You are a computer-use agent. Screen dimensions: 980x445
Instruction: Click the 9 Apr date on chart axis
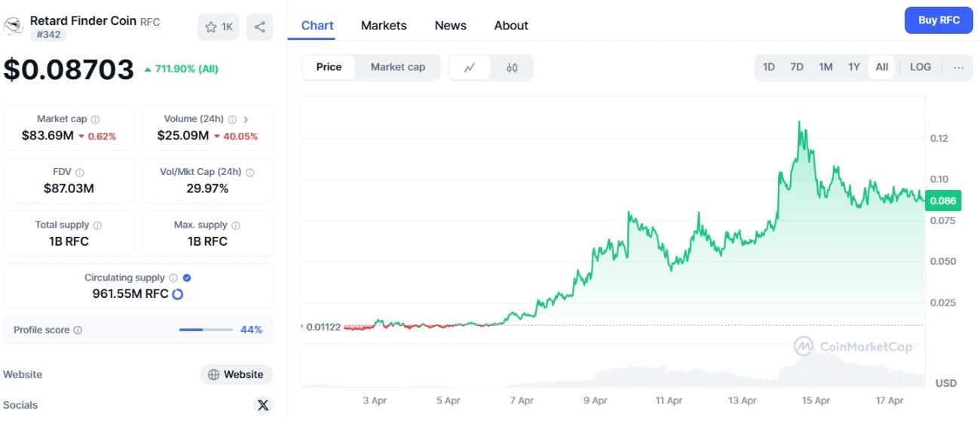coord(596,400)
